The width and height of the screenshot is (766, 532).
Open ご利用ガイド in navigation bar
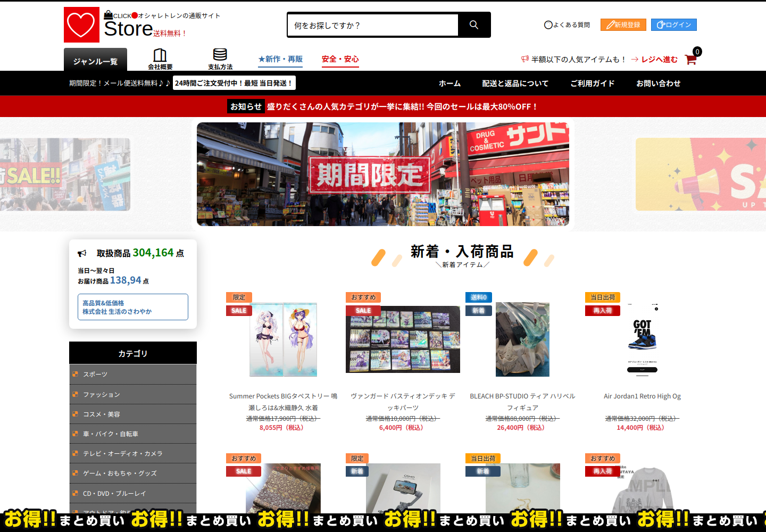coord(592,84)
